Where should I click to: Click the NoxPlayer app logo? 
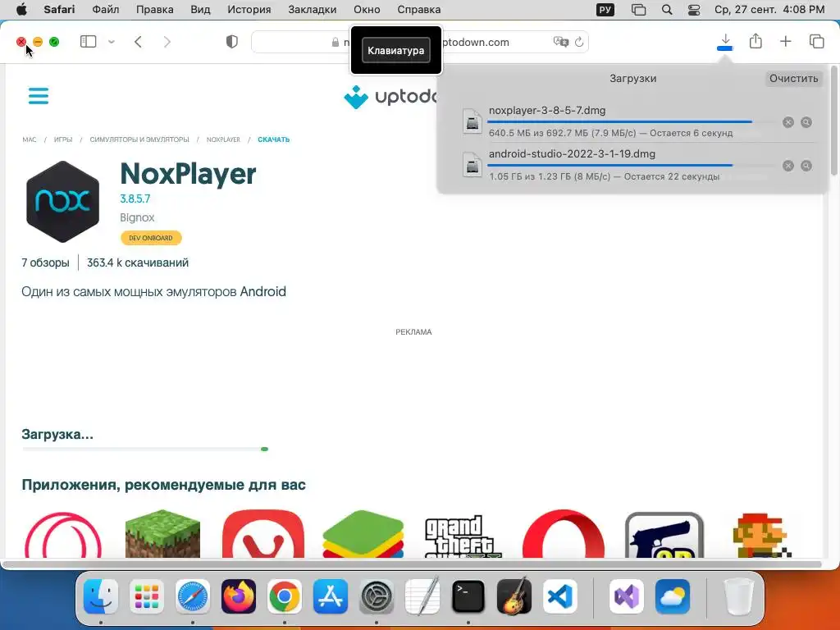(x=62, y=202)
